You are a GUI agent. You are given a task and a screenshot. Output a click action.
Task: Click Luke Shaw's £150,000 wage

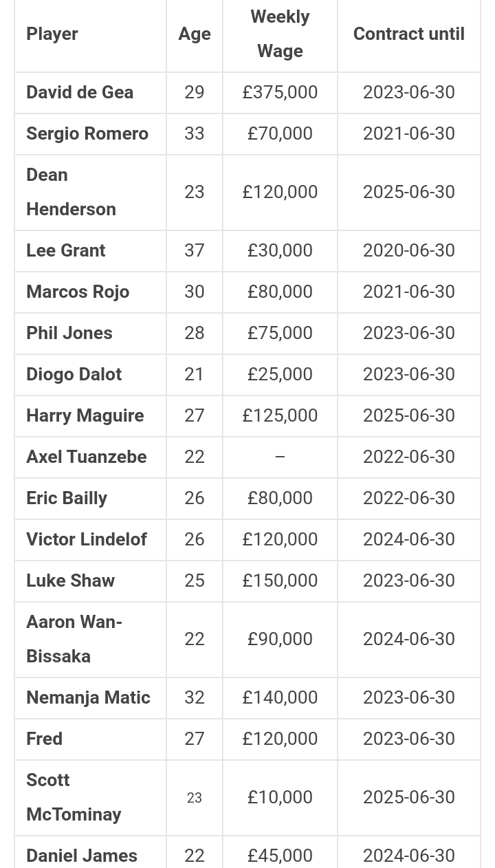280,581
